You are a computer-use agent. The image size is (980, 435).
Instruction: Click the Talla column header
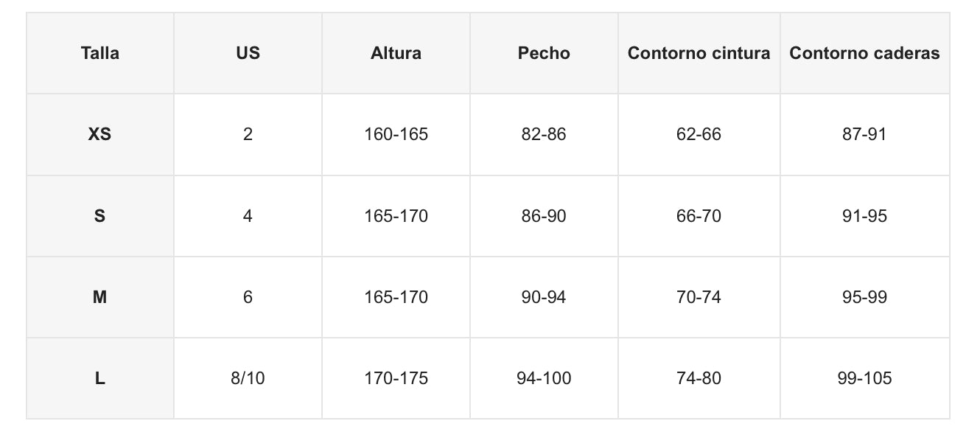point(100,53)
